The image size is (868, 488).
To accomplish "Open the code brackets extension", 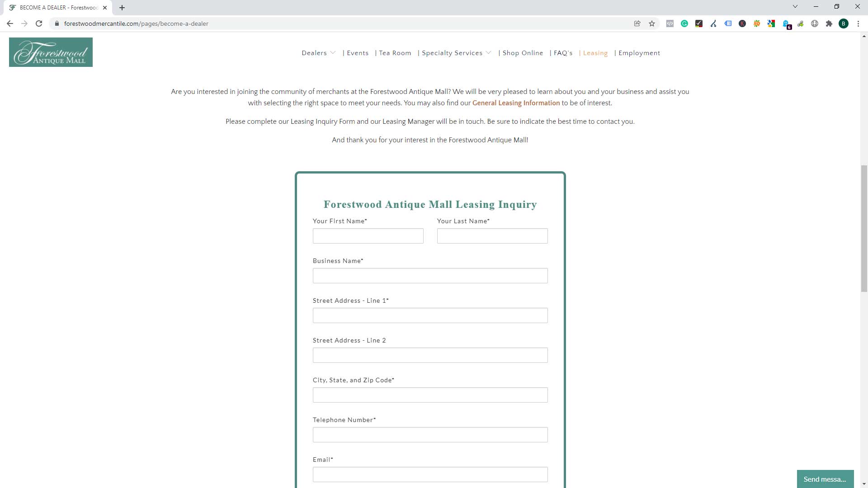I will point(670,23).
